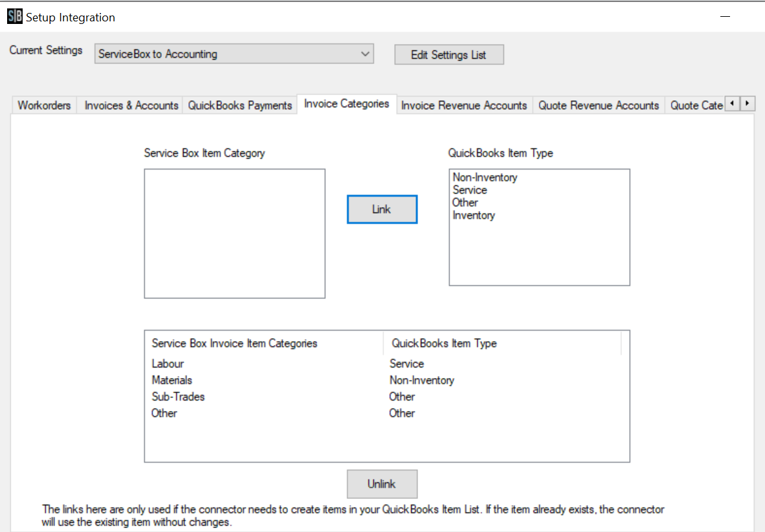Click the Unlink button
The width and height of the screenshot is (765, 532).
[x=382, y=483]
